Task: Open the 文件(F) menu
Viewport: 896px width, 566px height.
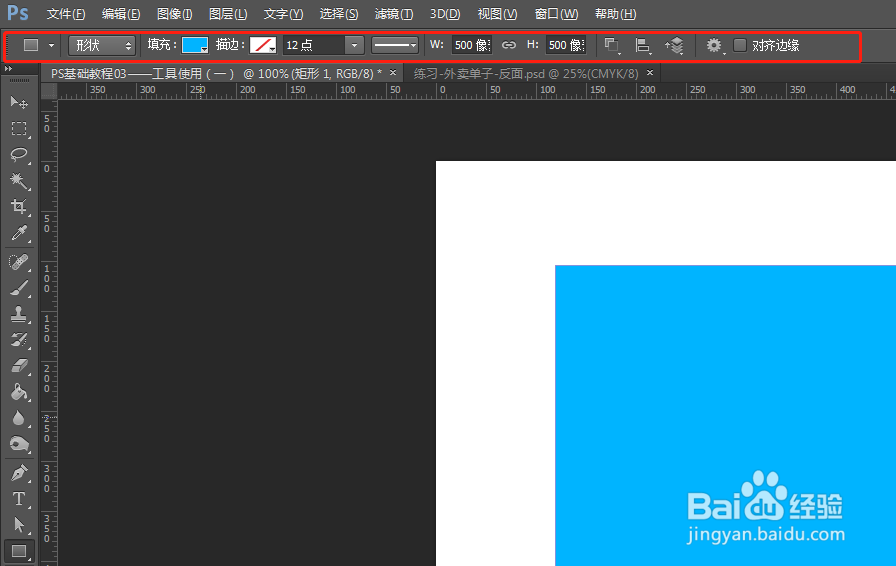Action: (66, 14)
